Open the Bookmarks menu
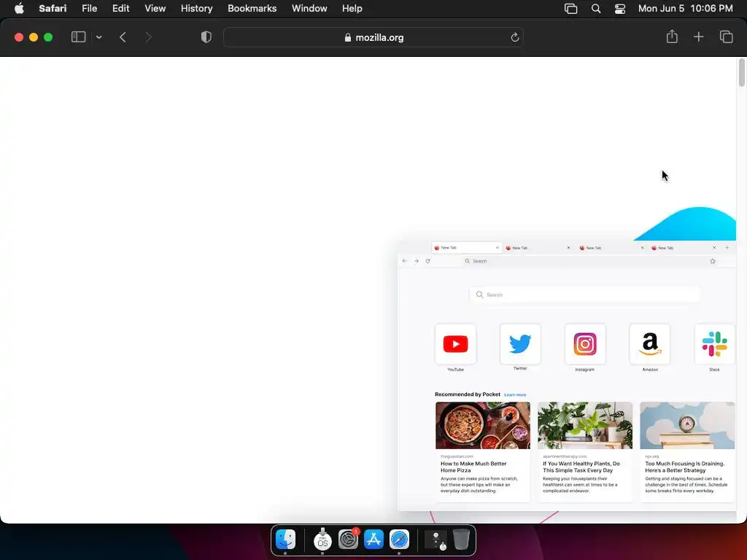The width and height of the screenshot is (747, 560). click(x=252, y=8)
